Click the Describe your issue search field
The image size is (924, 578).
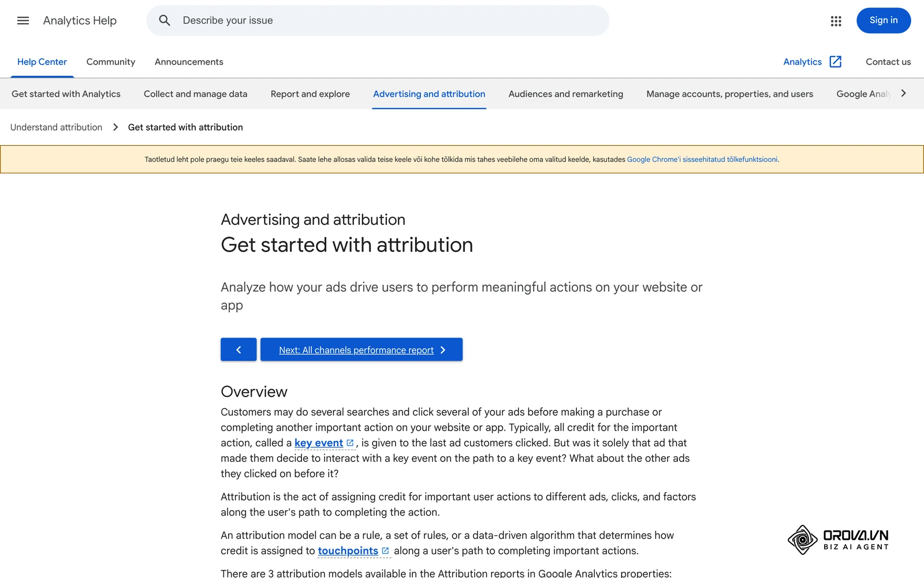tap(378, 21)
